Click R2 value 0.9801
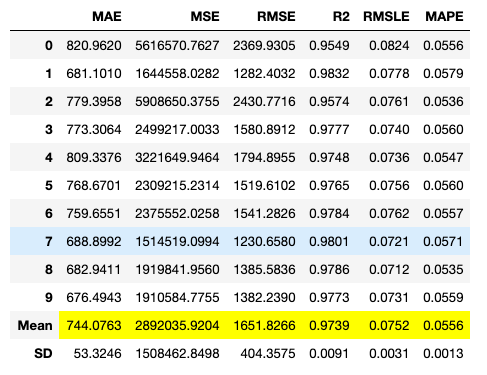This screenshot has width=487, height=375. point(329,241)
